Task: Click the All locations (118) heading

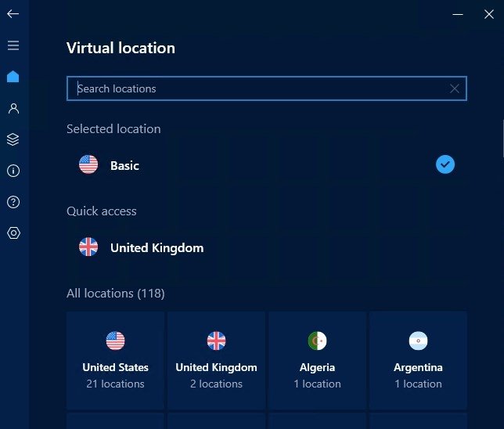Action: click(x=116, y=294)
